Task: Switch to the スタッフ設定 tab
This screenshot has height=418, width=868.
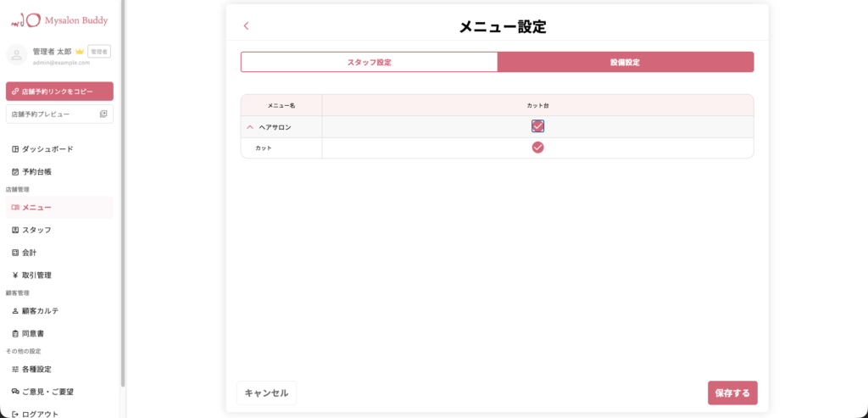Action: (369, 62)
